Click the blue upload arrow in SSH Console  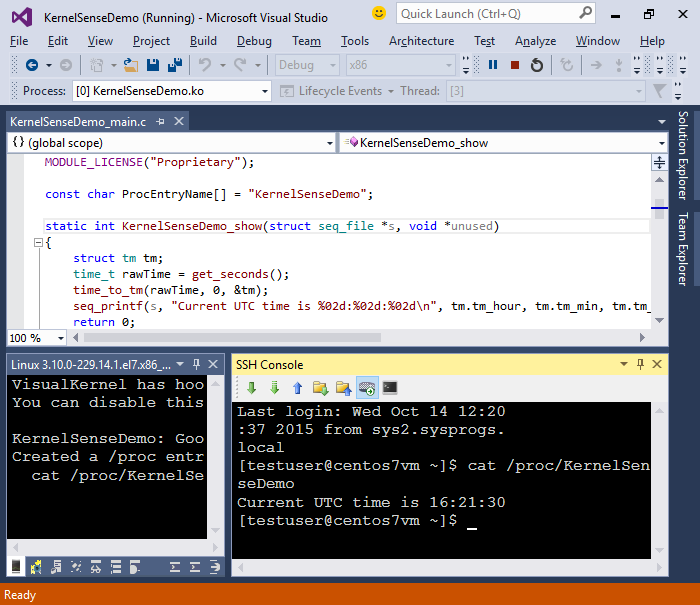click(x=298, y=388)
